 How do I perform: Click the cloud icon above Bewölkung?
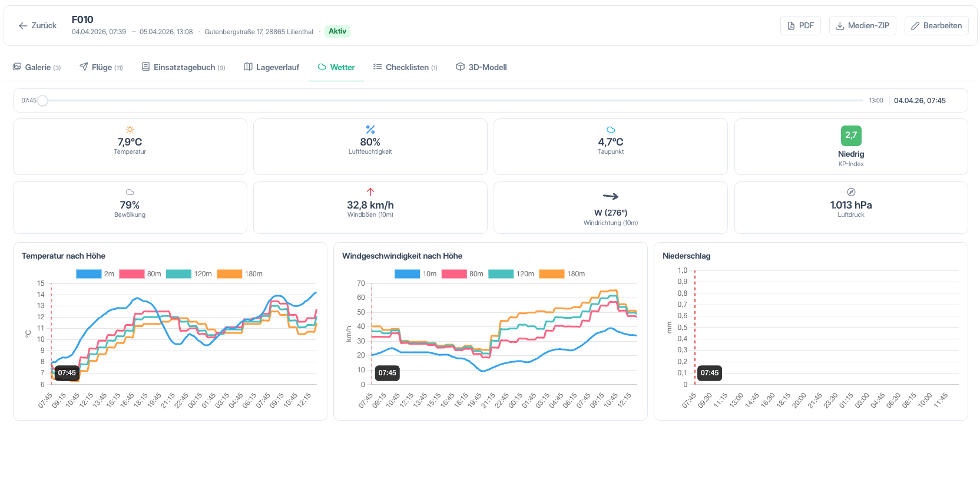click(130, 192)
